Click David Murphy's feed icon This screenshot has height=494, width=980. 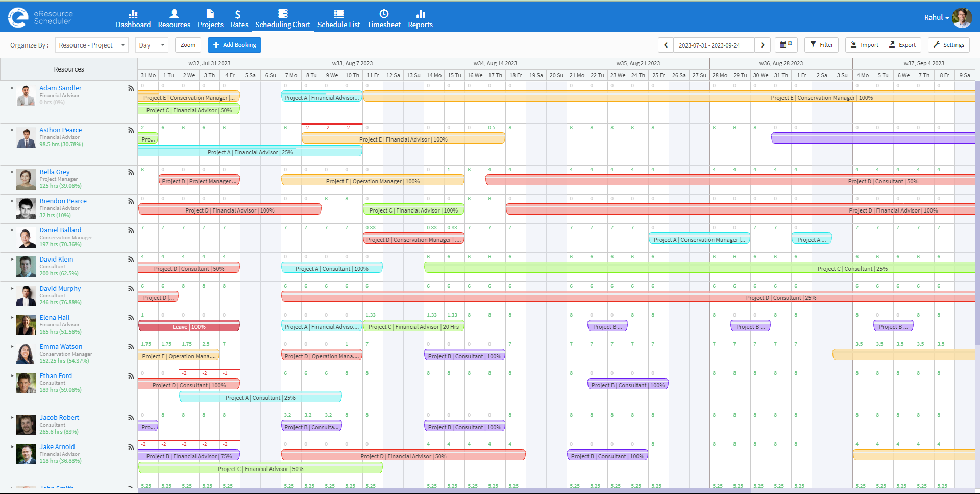[131, 289]
